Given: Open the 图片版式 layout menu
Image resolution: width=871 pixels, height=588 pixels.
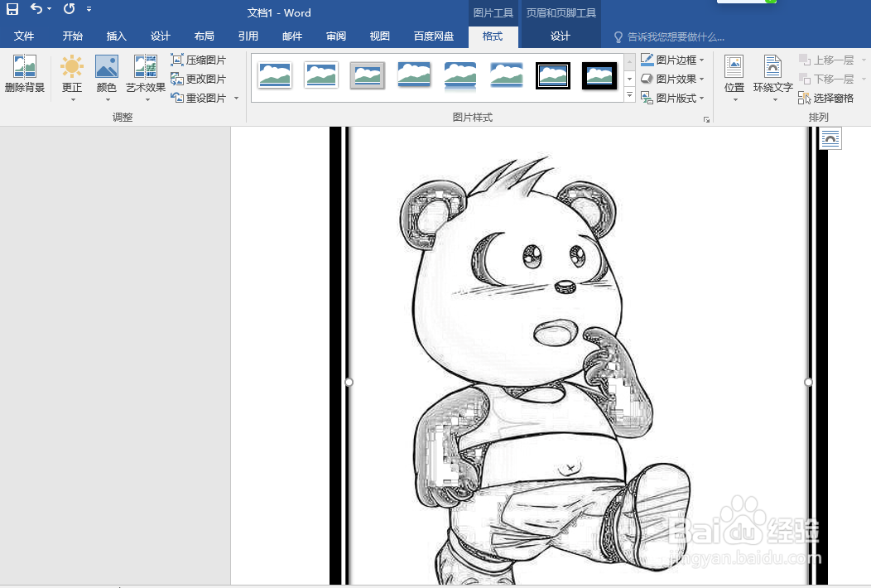Looking at the screenshot, I should tap(672, 98).
